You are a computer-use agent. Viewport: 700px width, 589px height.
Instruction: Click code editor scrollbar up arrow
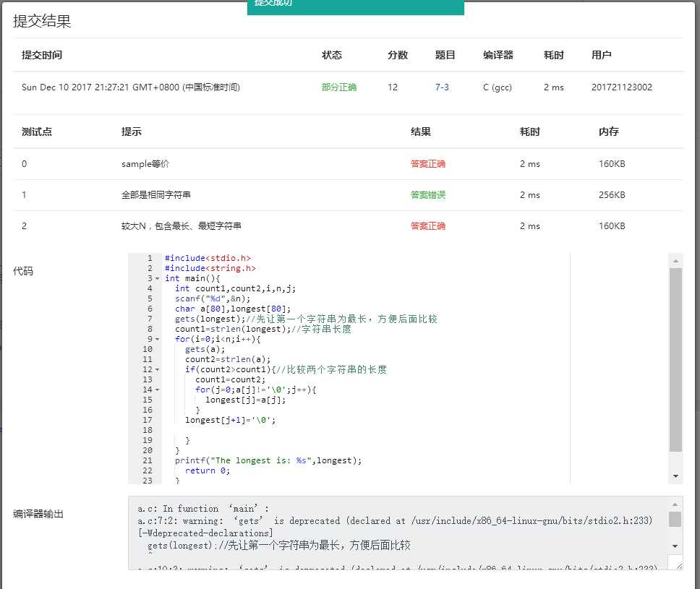point(675,261)
